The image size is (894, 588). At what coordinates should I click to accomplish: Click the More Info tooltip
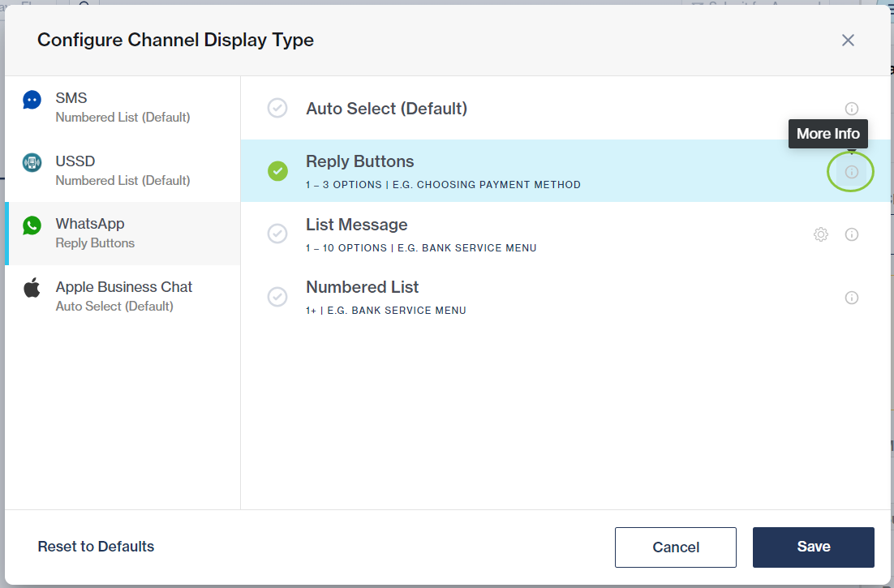point(827,133)
